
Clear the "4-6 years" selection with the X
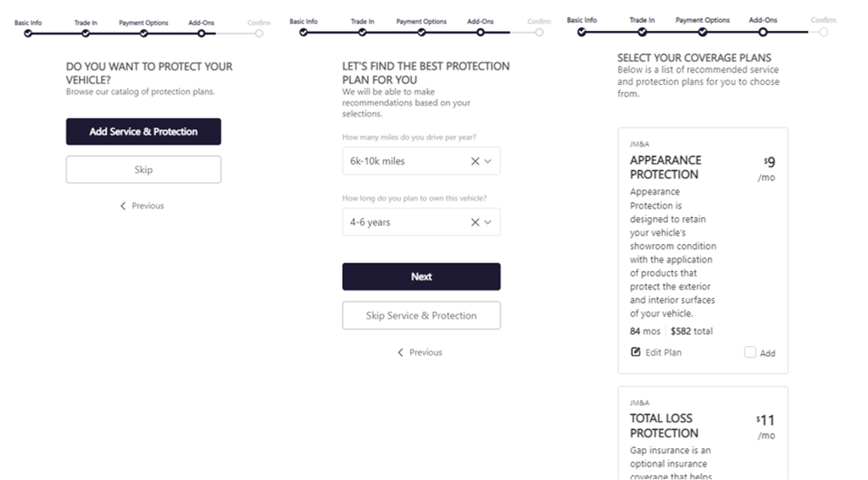tap(475, 223)
